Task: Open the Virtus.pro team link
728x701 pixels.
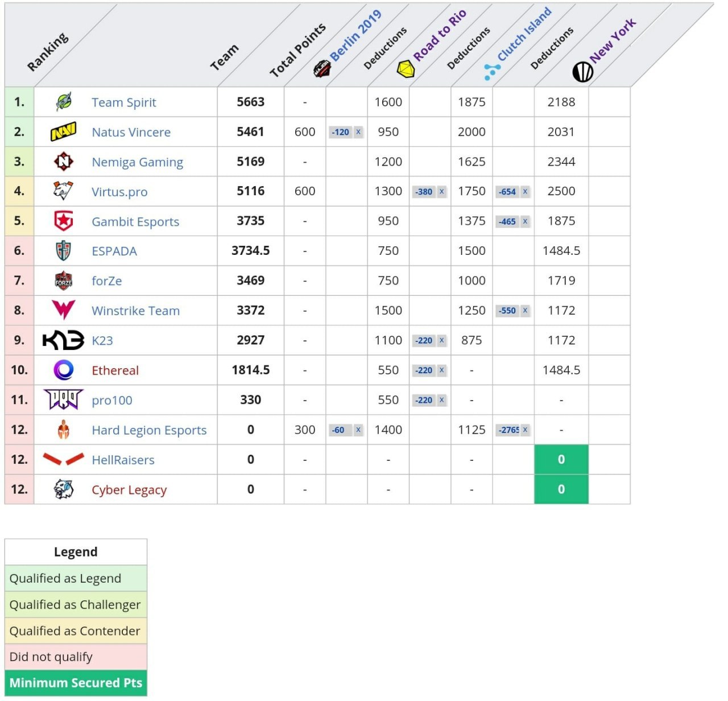Action: (119, 192)
